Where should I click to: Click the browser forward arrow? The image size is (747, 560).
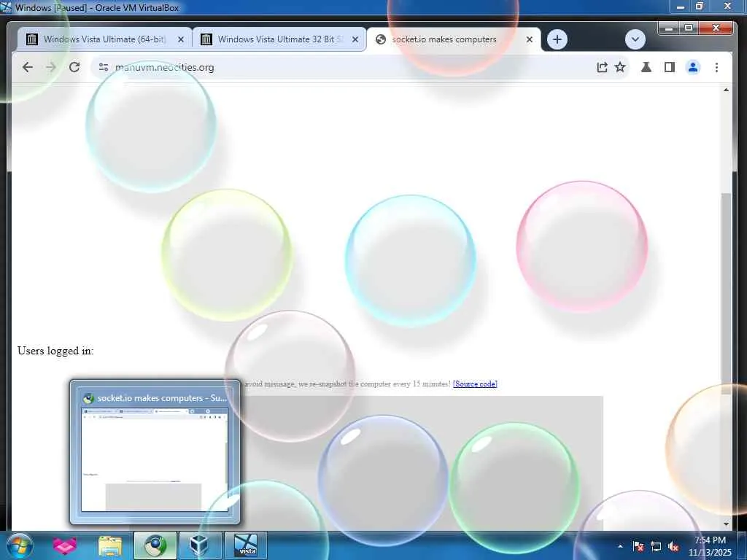tap(50, 67)
